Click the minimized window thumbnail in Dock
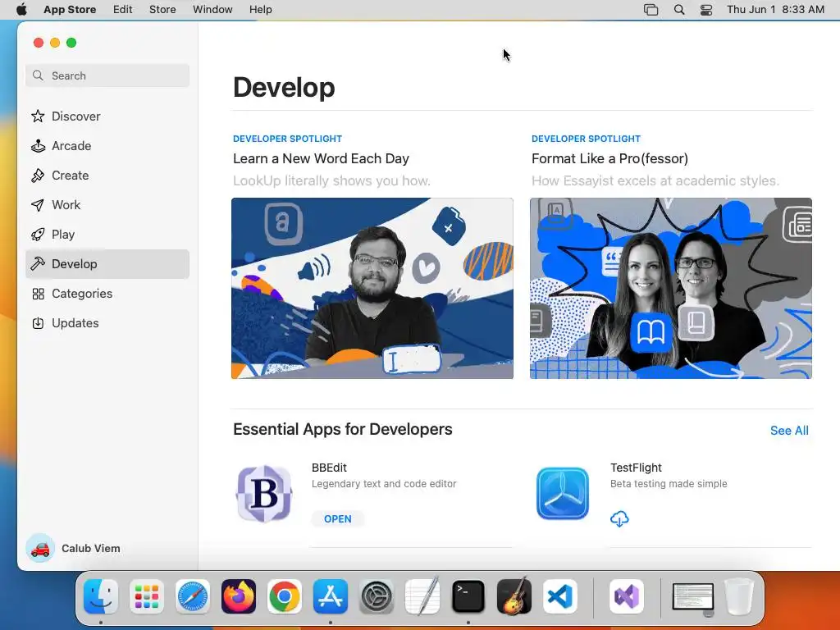This screenshot has width=840, height=630. point(693,598)
